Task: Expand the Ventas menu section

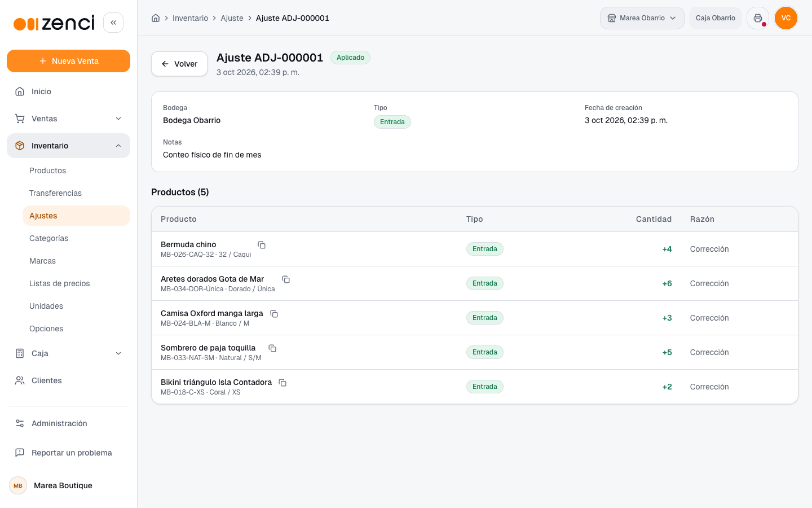Action: click(x=68, y=119)
